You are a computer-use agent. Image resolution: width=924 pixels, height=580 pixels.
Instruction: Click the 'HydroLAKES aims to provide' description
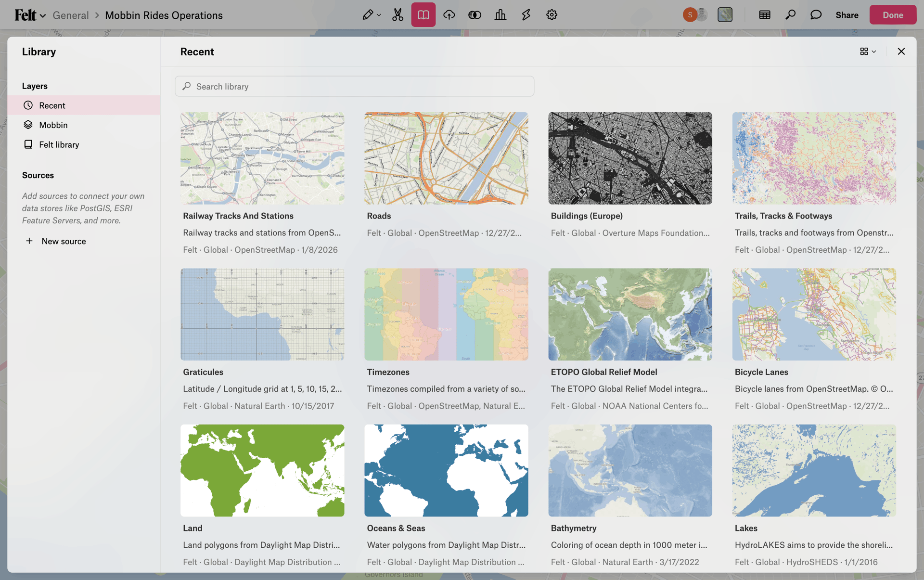coord(814,545)
